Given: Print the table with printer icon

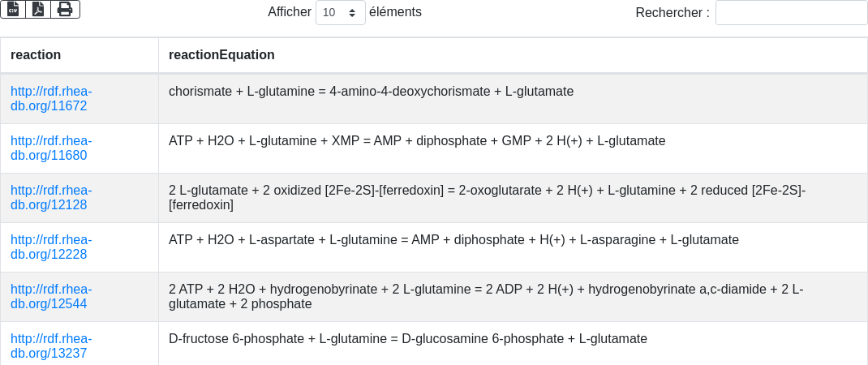Looking at the screenshot, I should coord(65,10).
